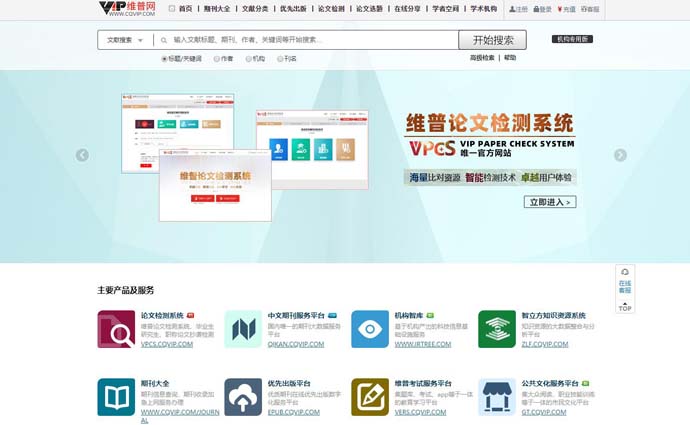
Task: Open the 在线客服 floating widget
Action: tap(625, 281)
